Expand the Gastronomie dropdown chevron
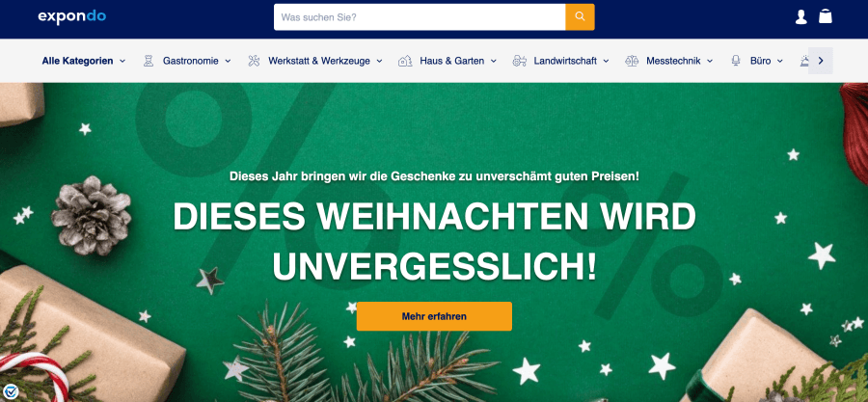 [x=228, y=61]
